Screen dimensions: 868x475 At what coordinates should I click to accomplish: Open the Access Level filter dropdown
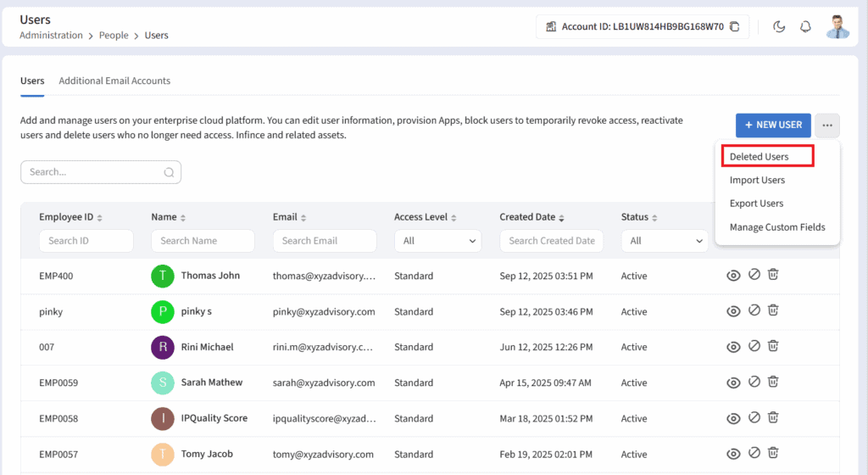point(437,241)
